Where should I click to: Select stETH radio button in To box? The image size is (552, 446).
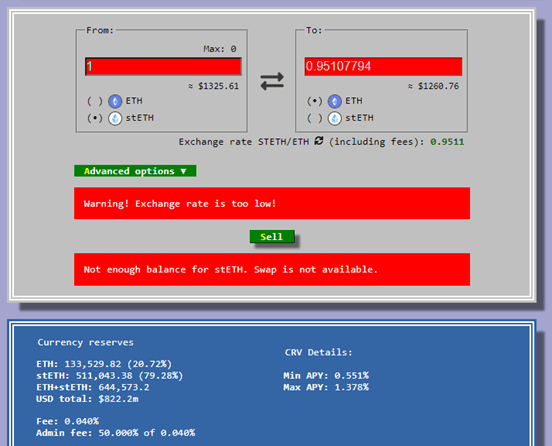click(314, 118)
